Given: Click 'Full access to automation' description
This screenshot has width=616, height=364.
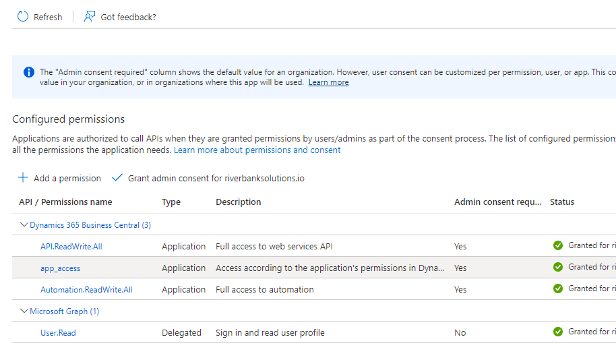Looking at the screenshot, I should tap(264, 290).
